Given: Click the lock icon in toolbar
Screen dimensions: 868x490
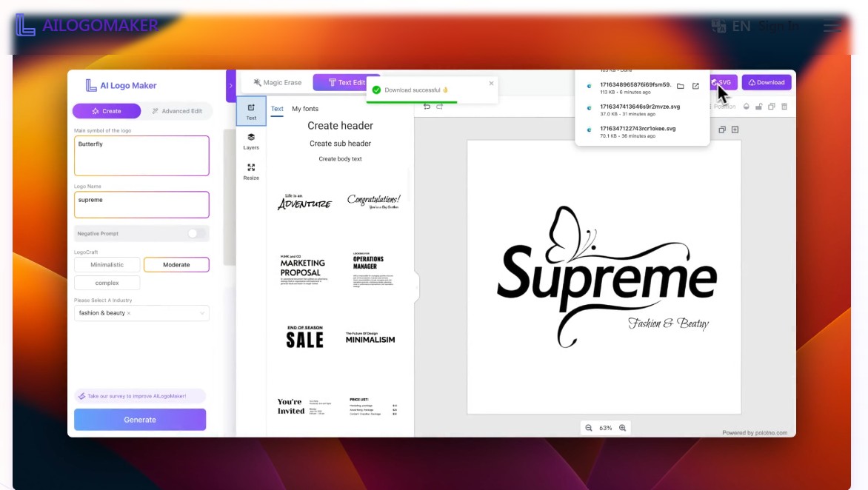Looking at the screenshot, I should click(759, 107).
